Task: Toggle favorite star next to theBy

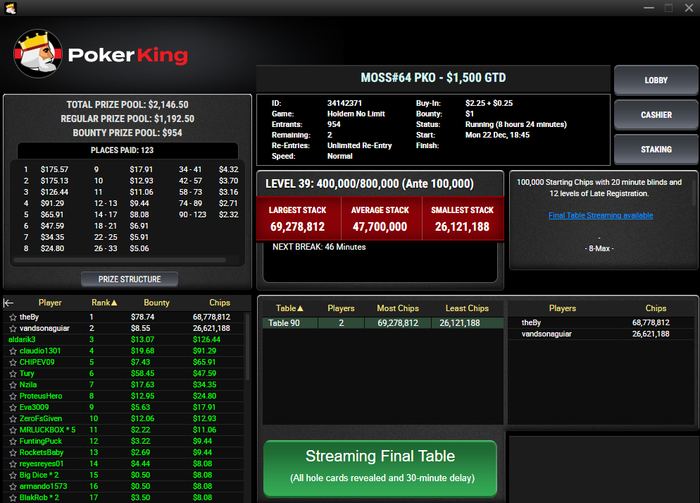Action: (13, 317)
